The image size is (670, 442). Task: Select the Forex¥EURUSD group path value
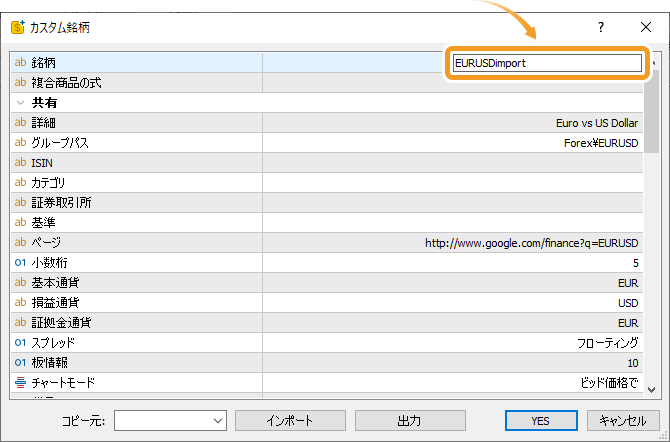(x=601, y=143)
